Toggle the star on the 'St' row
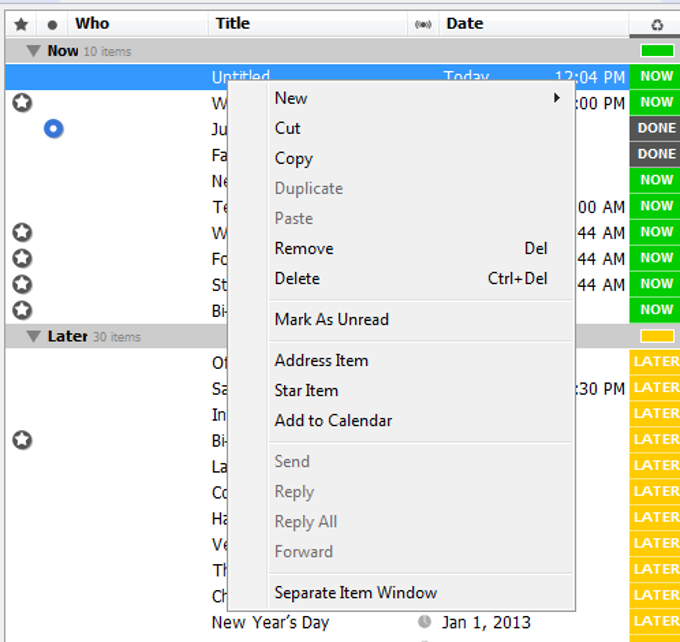680x642 pixels. (x=22, y=285)
